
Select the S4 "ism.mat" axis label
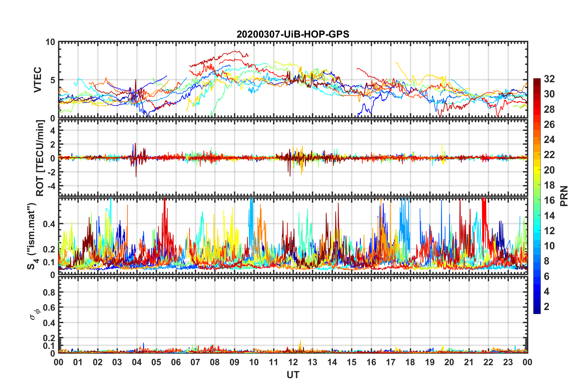[32, 236]
